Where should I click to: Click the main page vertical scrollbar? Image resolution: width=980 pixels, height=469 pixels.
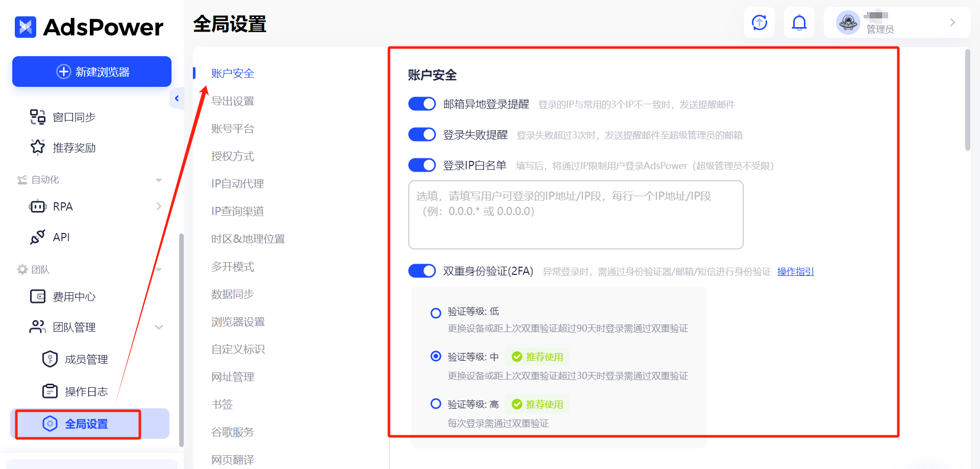pyautogui.click(x=967, y=100)
